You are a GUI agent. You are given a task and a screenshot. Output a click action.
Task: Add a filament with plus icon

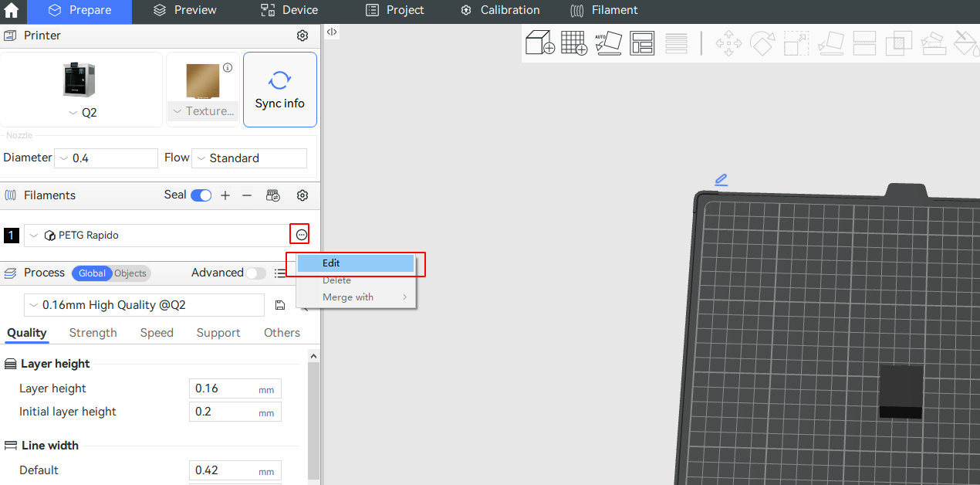point(225,195)
